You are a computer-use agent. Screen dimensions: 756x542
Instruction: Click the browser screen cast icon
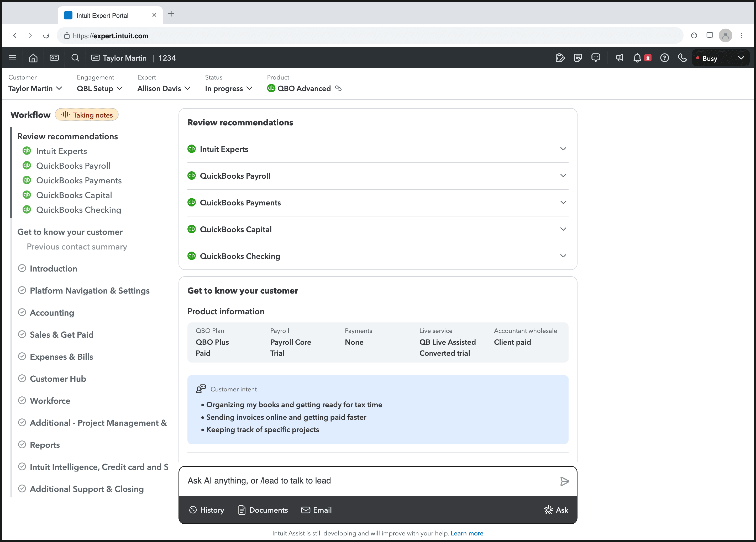(x=710, y=35)
